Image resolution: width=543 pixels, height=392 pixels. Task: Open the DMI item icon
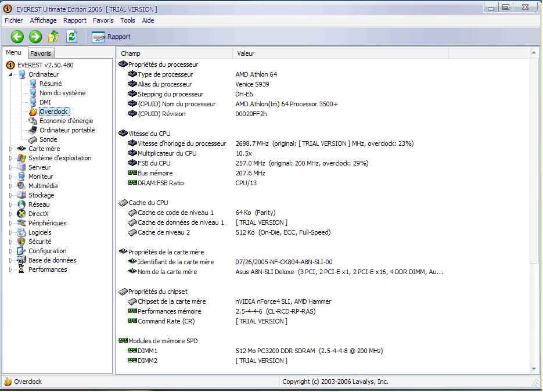pos(33,102)
